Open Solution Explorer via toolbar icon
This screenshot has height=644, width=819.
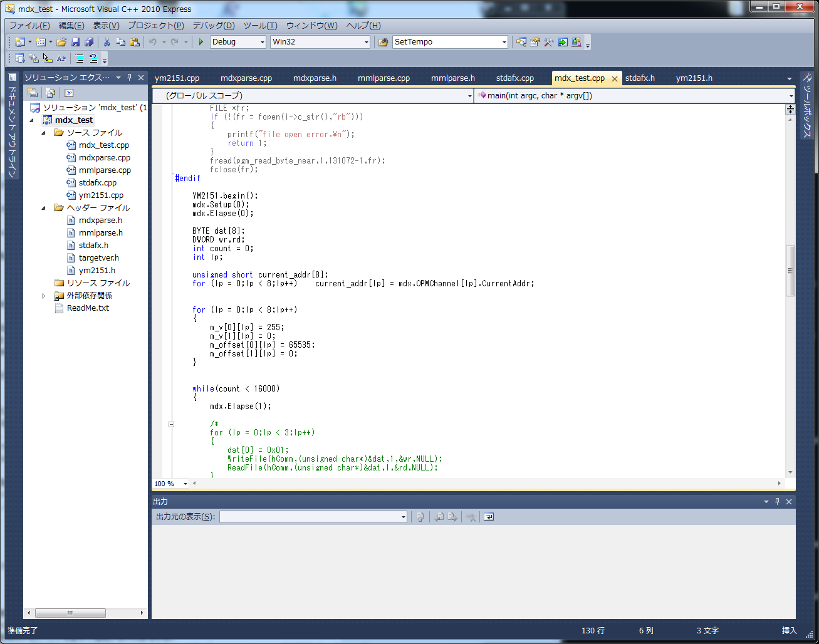[x=521, y=42]
